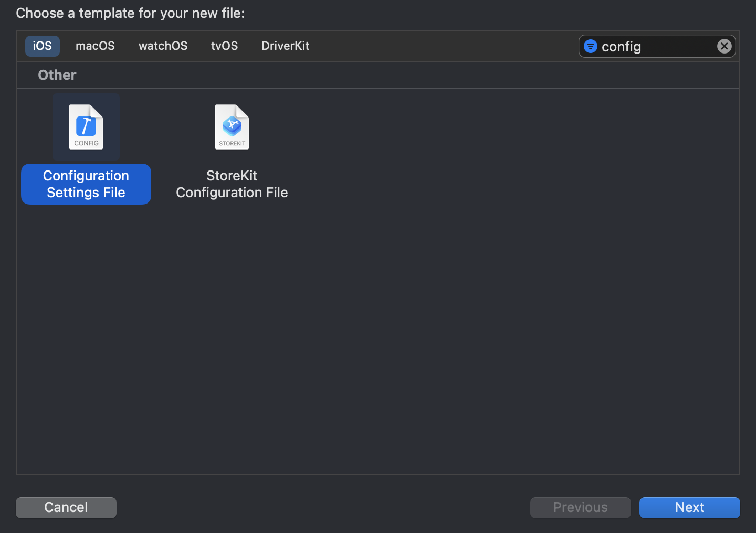Click the Cancel button
This screenshot has height=533, width=756.
coord(66,507)
